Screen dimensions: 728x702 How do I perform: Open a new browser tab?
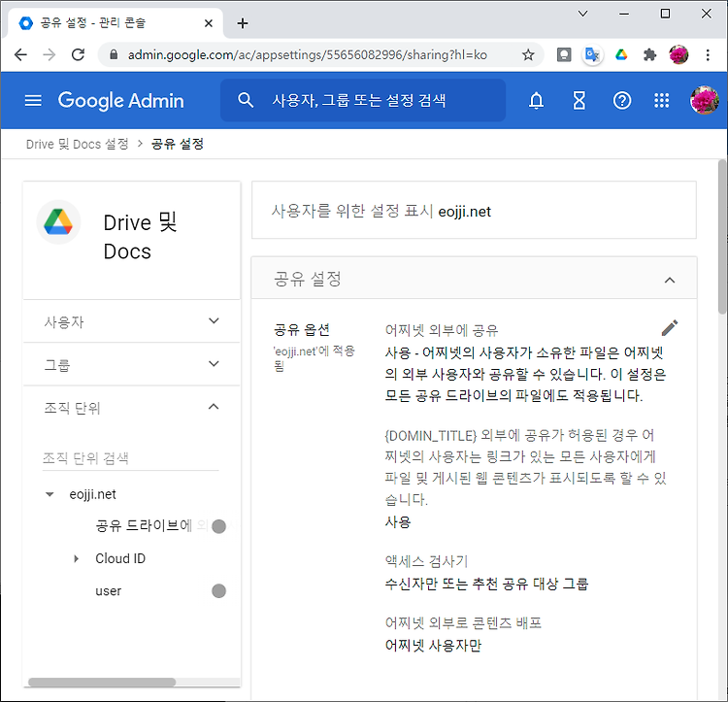[243, 23]
